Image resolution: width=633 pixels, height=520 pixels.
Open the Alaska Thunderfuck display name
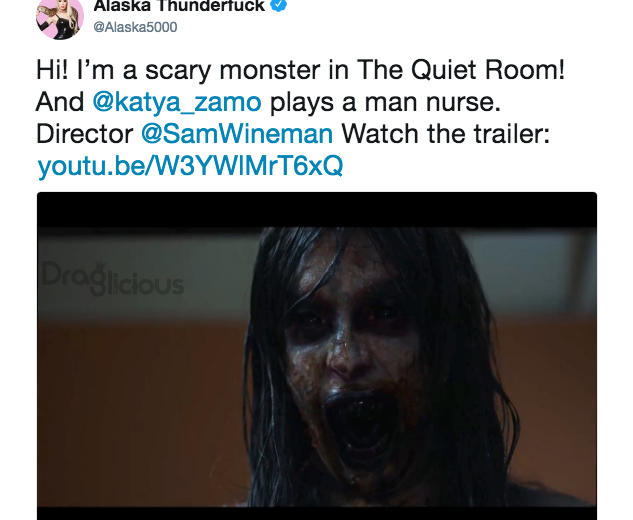click(x=179, y=6)
